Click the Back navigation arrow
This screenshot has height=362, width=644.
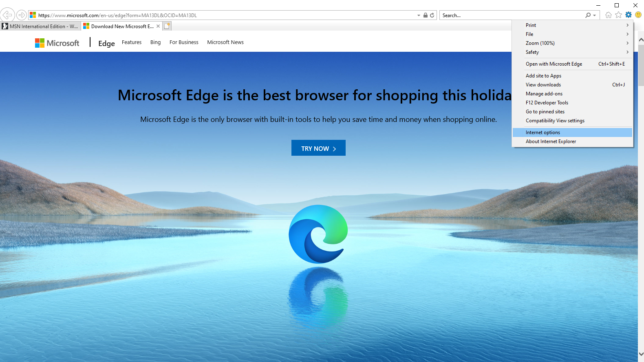click(x=7, y=15)
